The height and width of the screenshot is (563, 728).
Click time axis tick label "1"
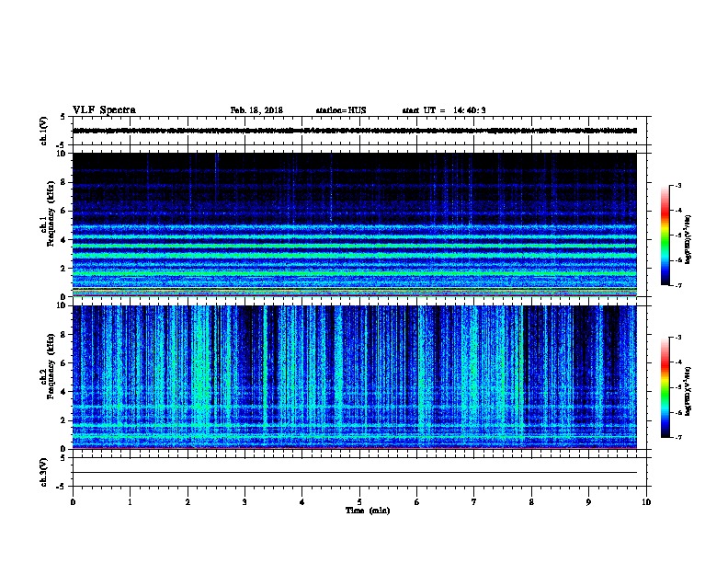point(130,502)
